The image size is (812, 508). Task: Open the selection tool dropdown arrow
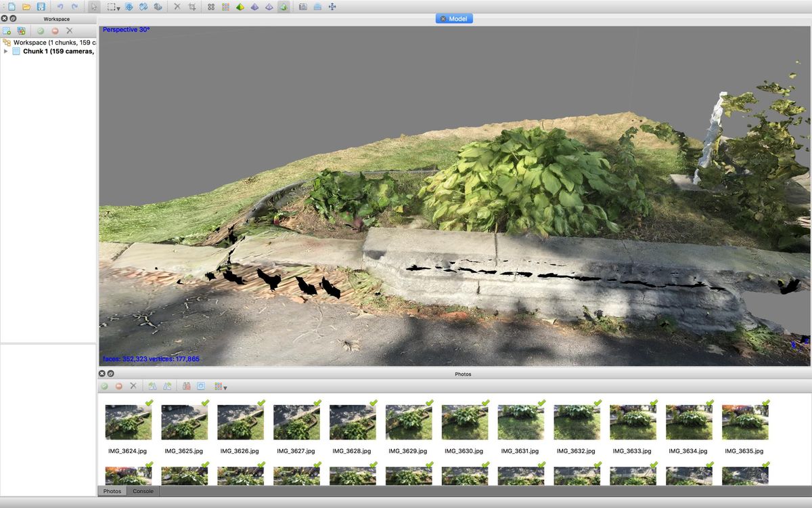(x=118, y=7)
